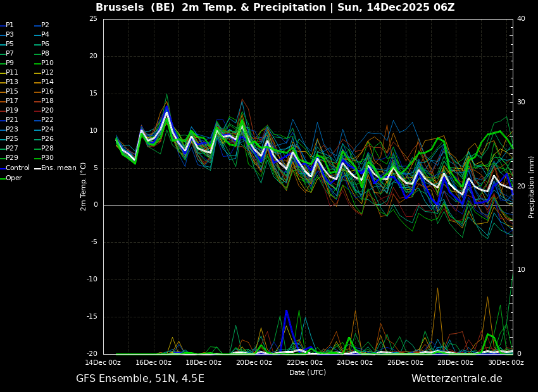Select the P2 legend entry
The image size is (538, 392).
pyautogui.click(x=46, y=25)
